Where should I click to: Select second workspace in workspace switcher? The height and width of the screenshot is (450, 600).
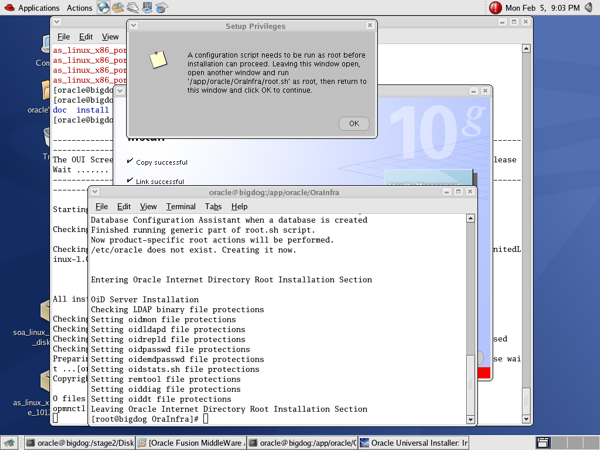pyautogui.click(x=559, y=443)
